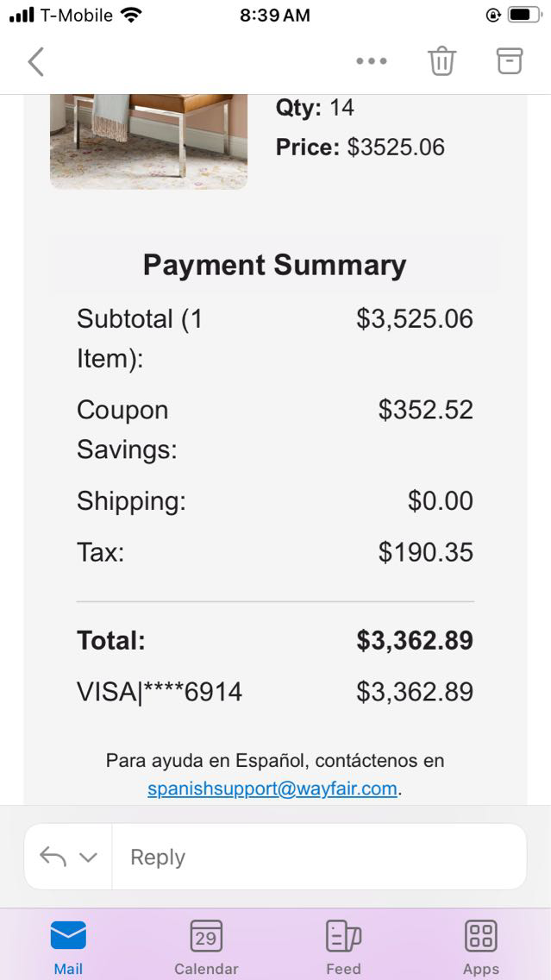551x980 pixels.
Task: Tap the reply arrow icon
Action: pos(53,857)
